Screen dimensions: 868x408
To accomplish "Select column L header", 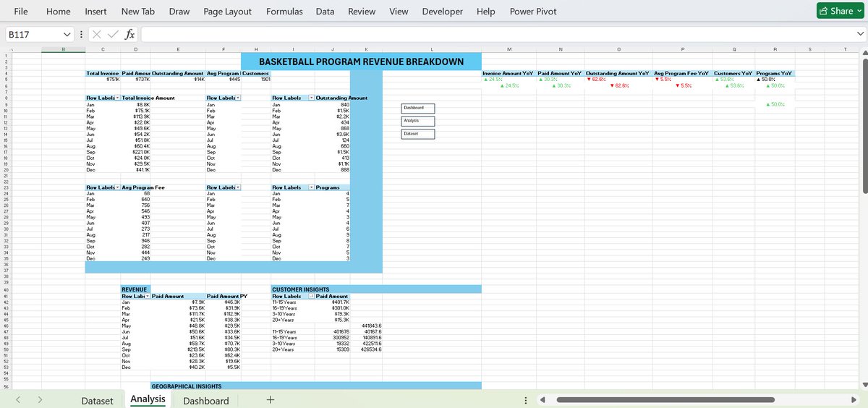I will [x=432, y=49].
